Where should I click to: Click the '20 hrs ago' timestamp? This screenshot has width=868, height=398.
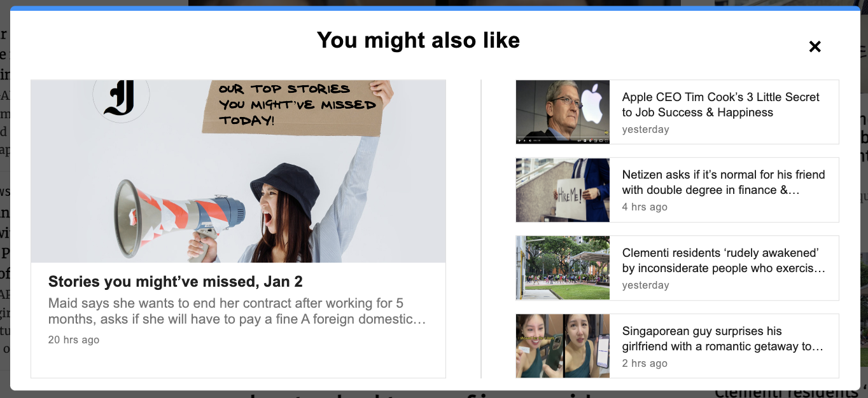[74, 340]
